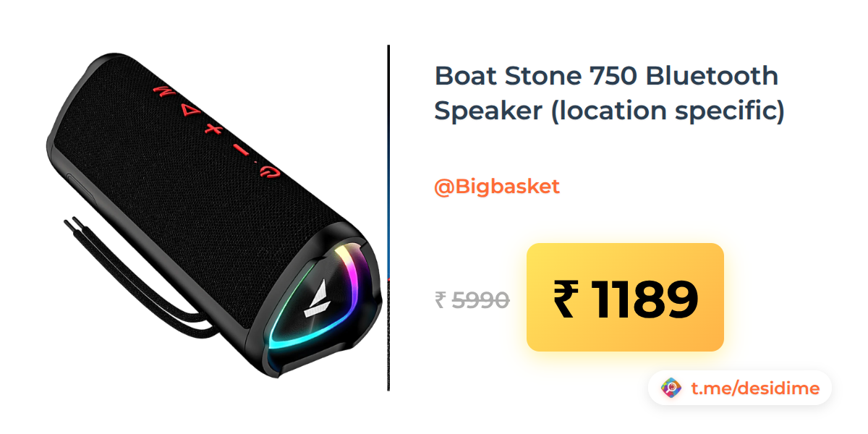
Task: Click the DesiDime logo icon
Action: click(672, 388)
